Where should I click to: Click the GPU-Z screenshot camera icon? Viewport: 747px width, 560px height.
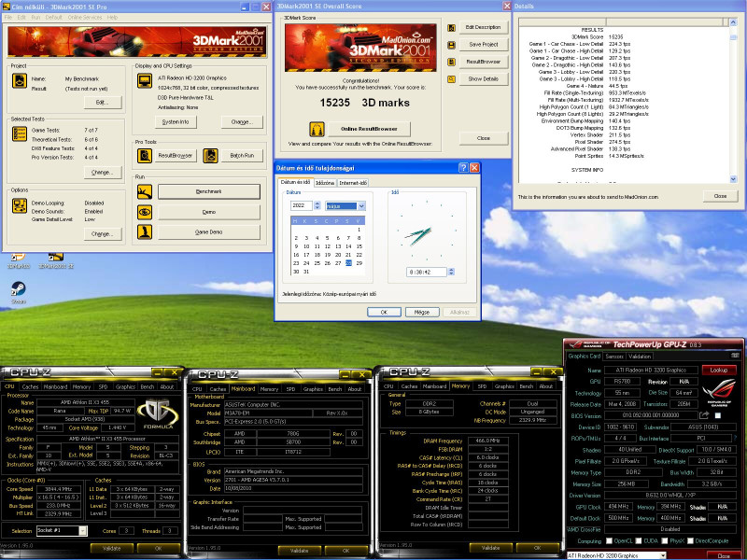(735, 356)
